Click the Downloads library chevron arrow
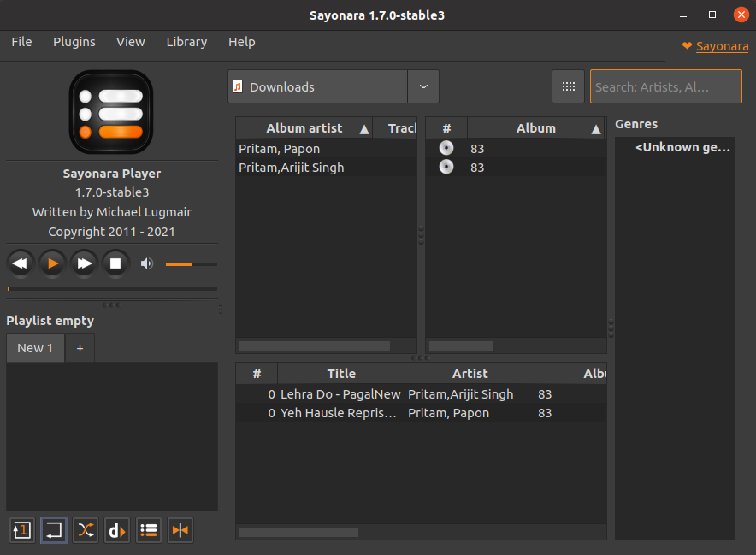756x555 pixels. (x=423, y=86)
